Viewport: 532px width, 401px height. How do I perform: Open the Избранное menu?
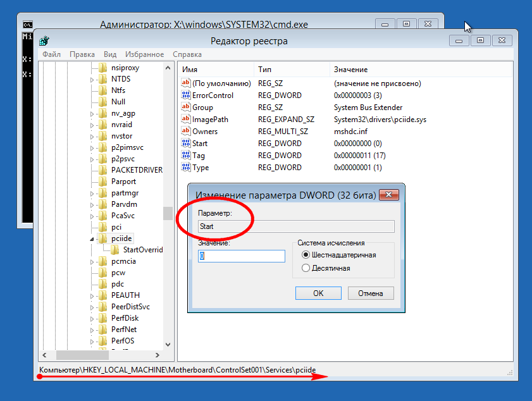pyautogui.click(x=144, y=54)
